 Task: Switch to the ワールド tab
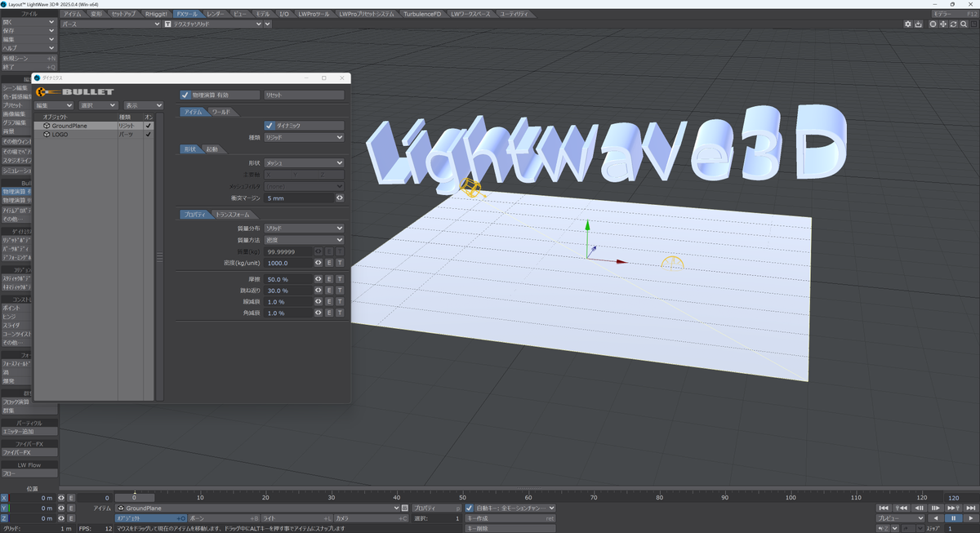tap(220, 111)
